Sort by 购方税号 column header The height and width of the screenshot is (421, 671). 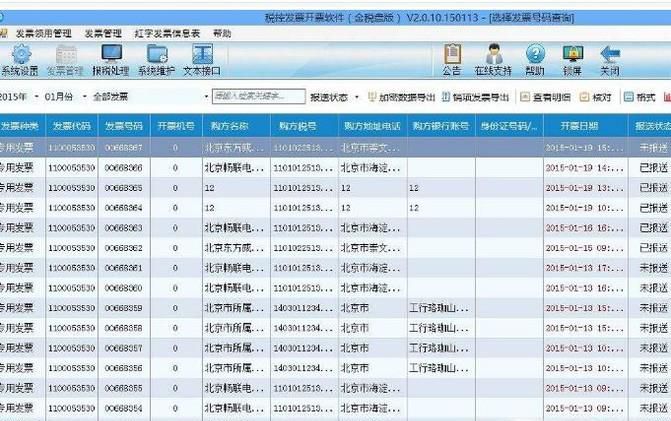[x=304, y=126]
